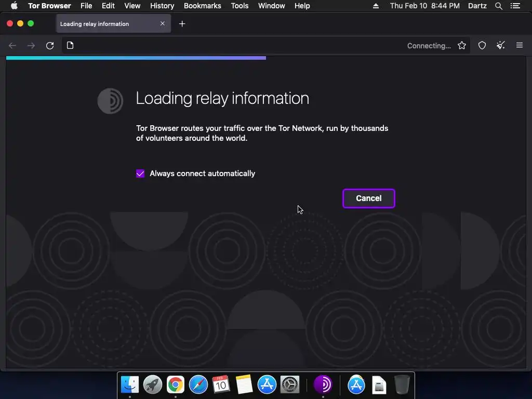This screenshot has width=532, height=399.
Task: Uncheck Always connect automatically
Action: [x=140, y=174]
